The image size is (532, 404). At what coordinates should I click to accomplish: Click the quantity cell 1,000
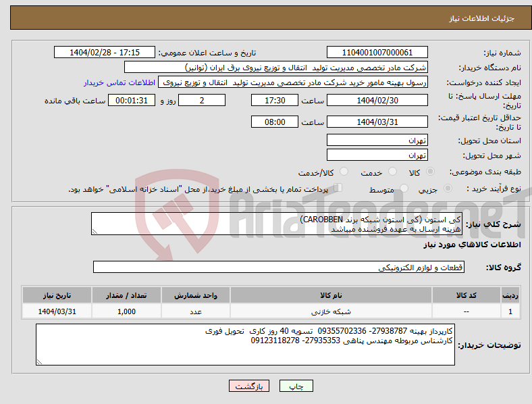126,311
